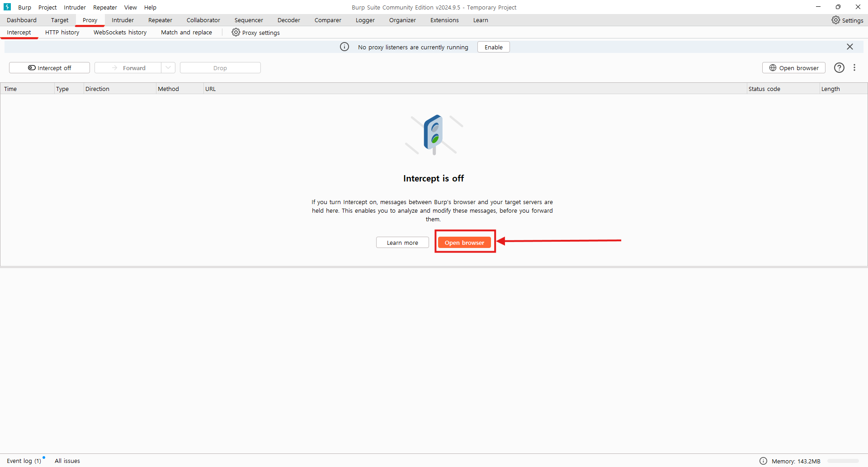Open the Burp menu
868x467 pixels.
(x=24, y=7)
